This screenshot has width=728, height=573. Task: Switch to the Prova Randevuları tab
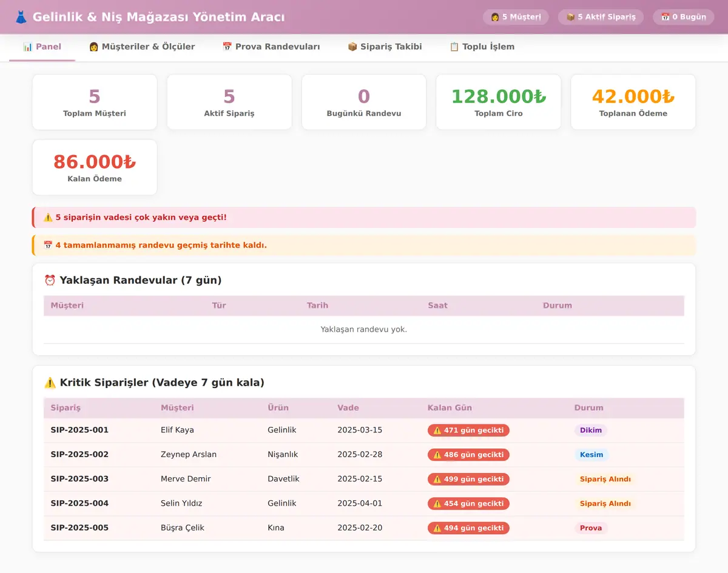[271, 47]
